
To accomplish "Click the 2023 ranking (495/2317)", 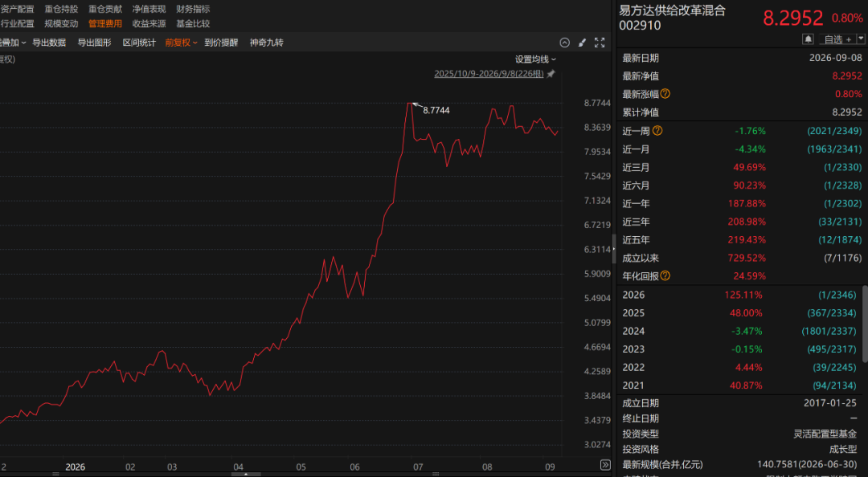I will [x=832, y=349].
